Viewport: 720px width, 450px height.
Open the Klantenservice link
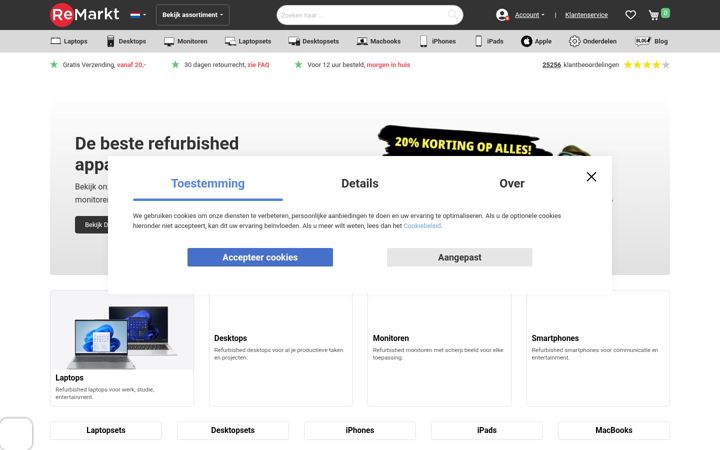pyautogui.click(x=586, y=15)
